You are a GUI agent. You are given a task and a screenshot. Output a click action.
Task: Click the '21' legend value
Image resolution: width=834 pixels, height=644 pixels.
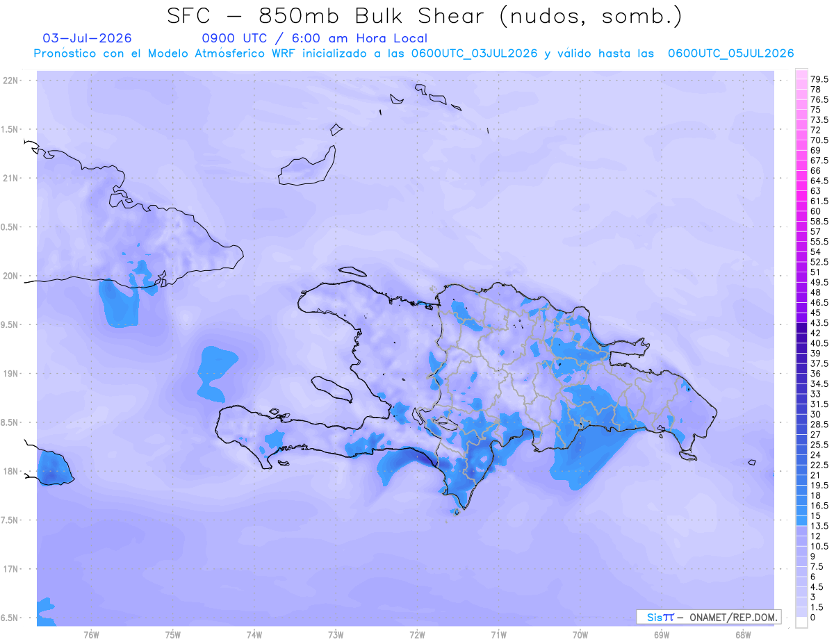(816, 475)
